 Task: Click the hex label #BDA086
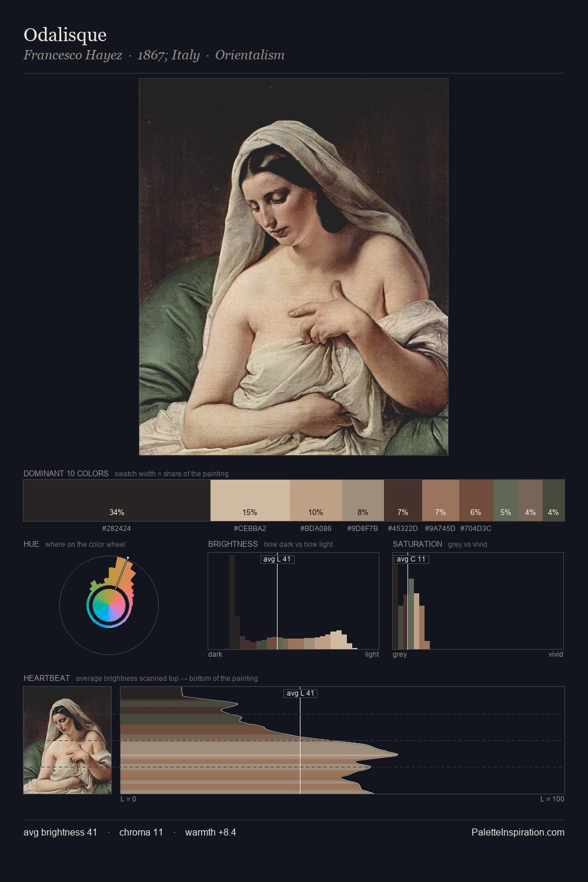(x=316, y=529)
